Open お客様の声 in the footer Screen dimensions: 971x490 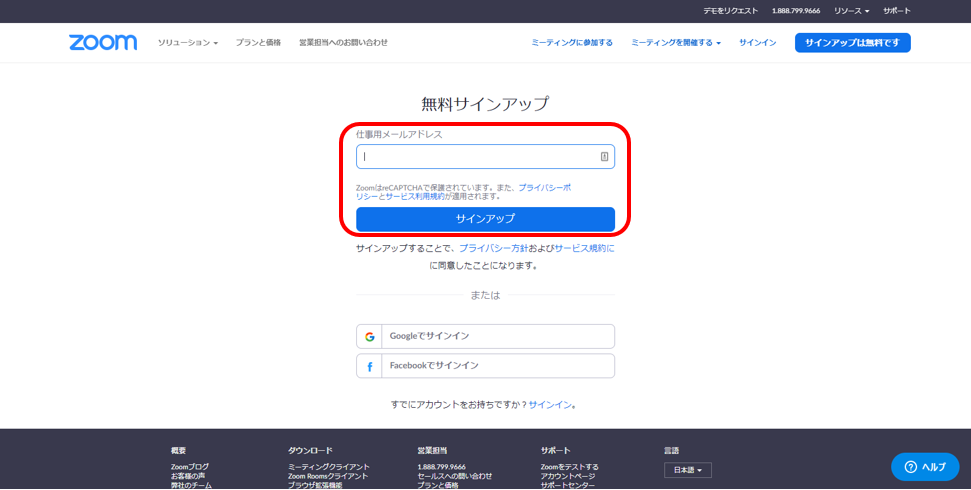[188, 476]
